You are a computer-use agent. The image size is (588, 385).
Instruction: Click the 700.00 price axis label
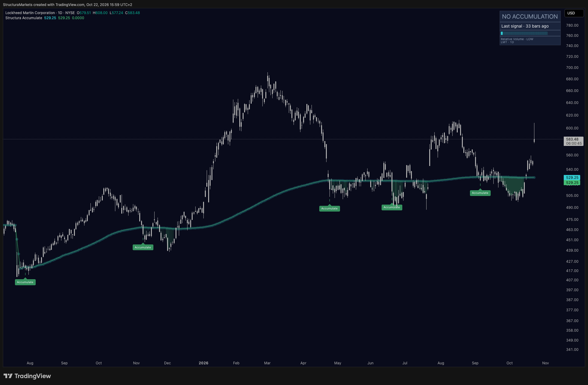(572, 68)
